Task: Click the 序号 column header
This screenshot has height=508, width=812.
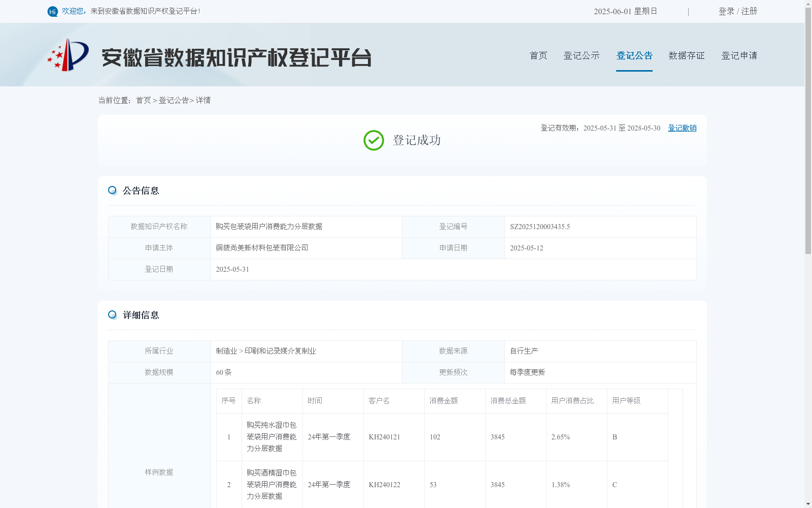Action: [228, 401]
